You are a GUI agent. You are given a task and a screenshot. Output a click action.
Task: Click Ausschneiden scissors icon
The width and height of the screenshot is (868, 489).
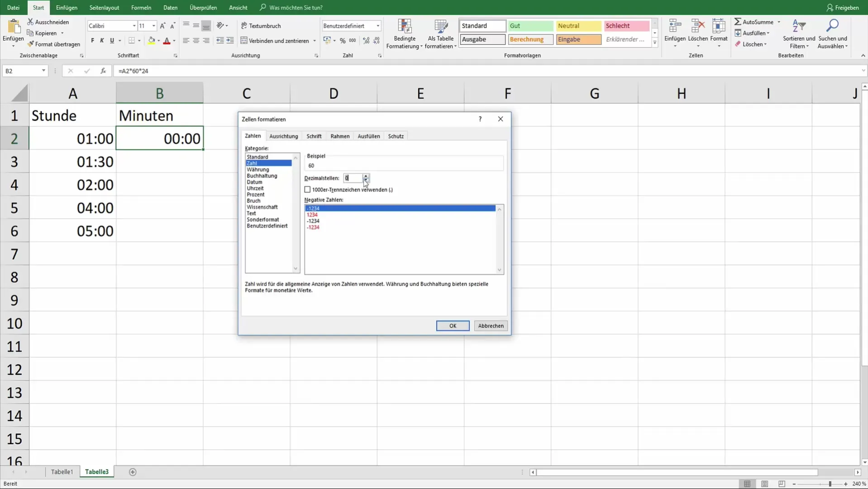tap(30, 22)
